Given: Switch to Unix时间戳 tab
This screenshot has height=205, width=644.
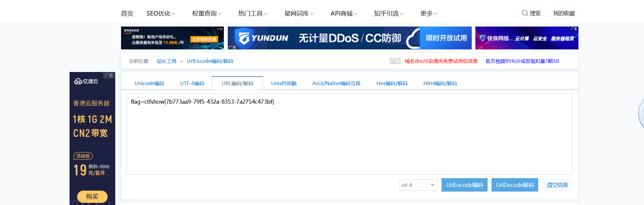Looking at the screenshot, I should (x=284, y=83).
